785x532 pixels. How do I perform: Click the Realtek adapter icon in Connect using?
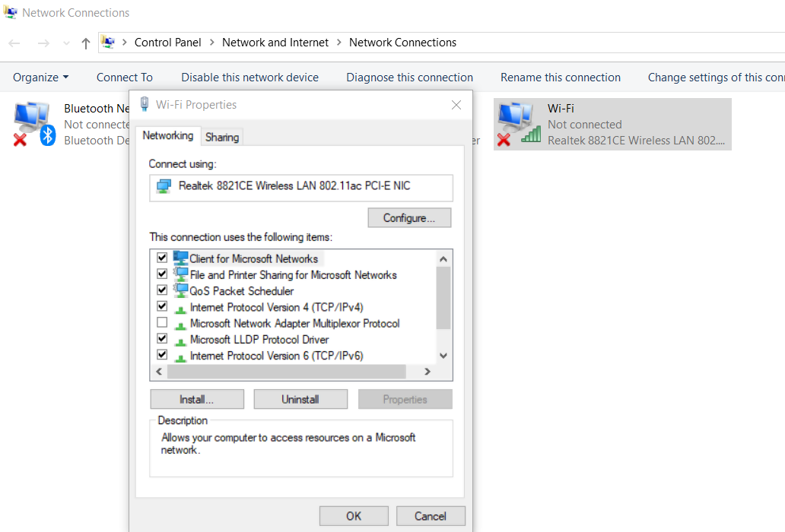click(164, 186)
